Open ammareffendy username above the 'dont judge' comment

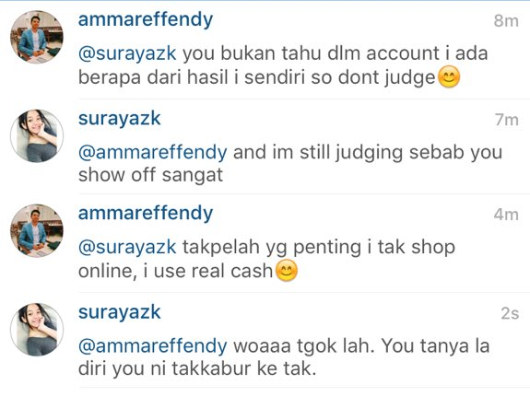pos(146,19)
